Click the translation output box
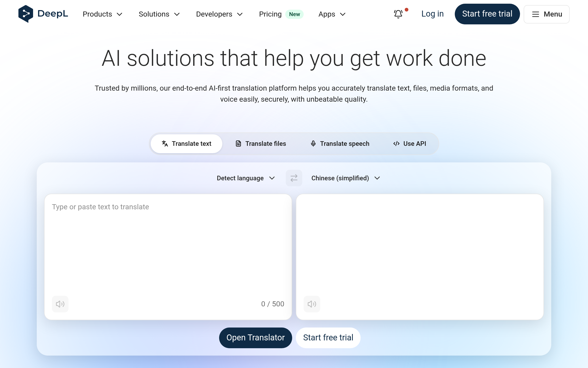This screenshot has height=368, width=588. (420, 257)
